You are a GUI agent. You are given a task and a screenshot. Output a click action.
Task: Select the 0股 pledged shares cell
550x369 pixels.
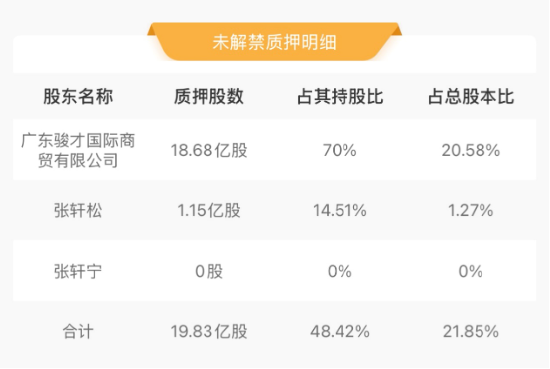[209, 271]
